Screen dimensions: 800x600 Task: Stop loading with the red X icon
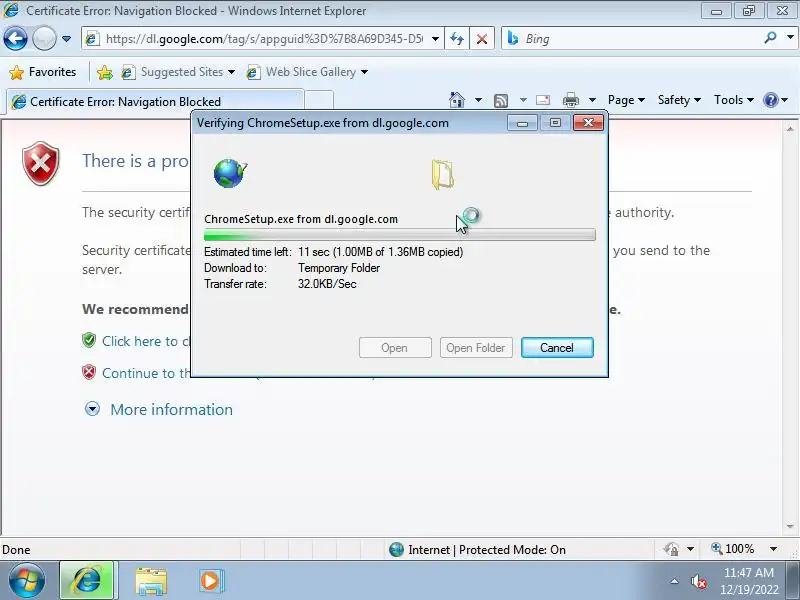[x=482, y=39]
